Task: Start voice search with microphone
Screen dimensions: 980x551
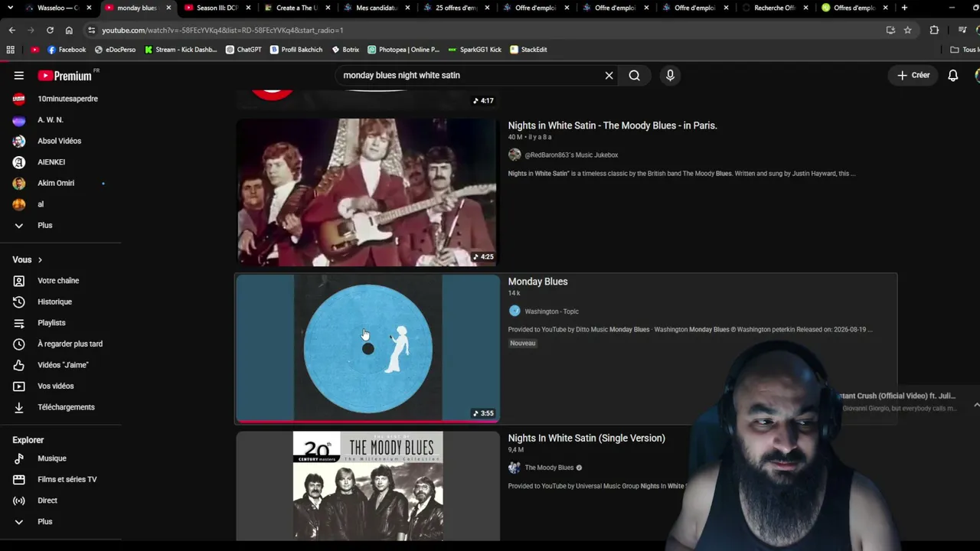Action: 670,76
